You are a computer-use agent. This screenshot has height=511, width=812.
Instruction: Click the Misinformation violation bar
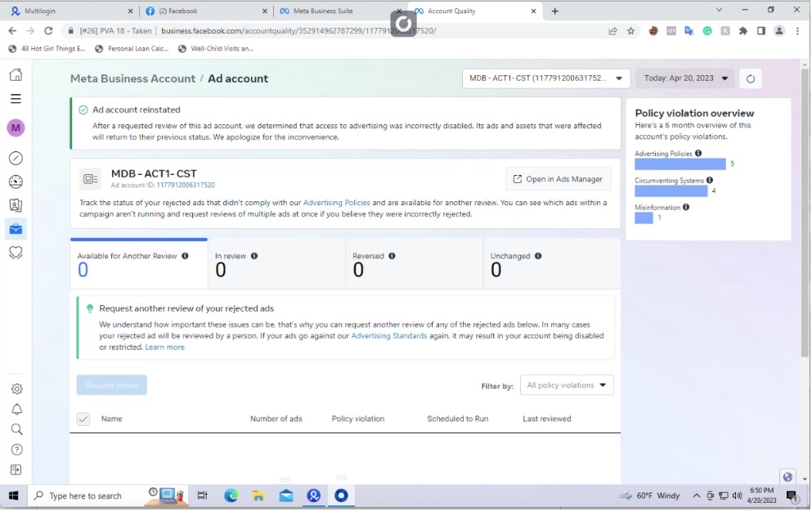pyautogui.click(x=644, y=218)
